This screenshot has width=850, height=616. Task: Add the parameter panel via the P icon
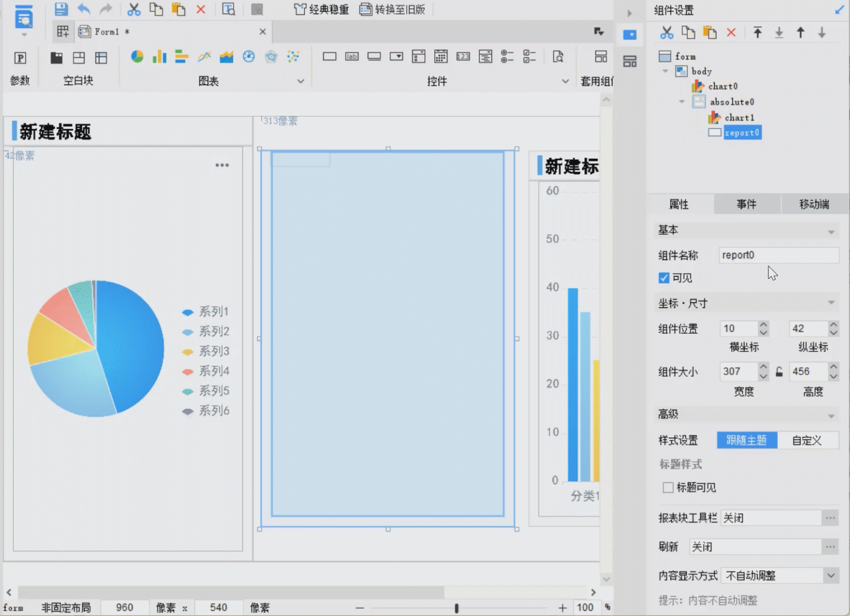pos(20,57)
